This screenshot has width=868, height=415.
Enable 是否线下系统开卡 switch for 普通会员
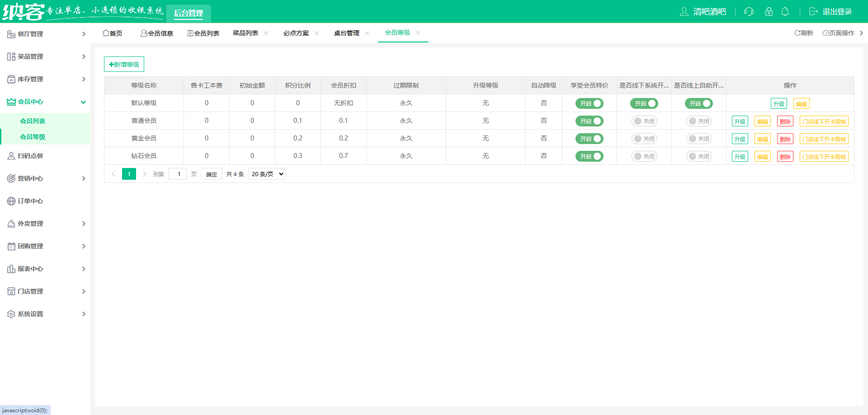coord(644,121)
